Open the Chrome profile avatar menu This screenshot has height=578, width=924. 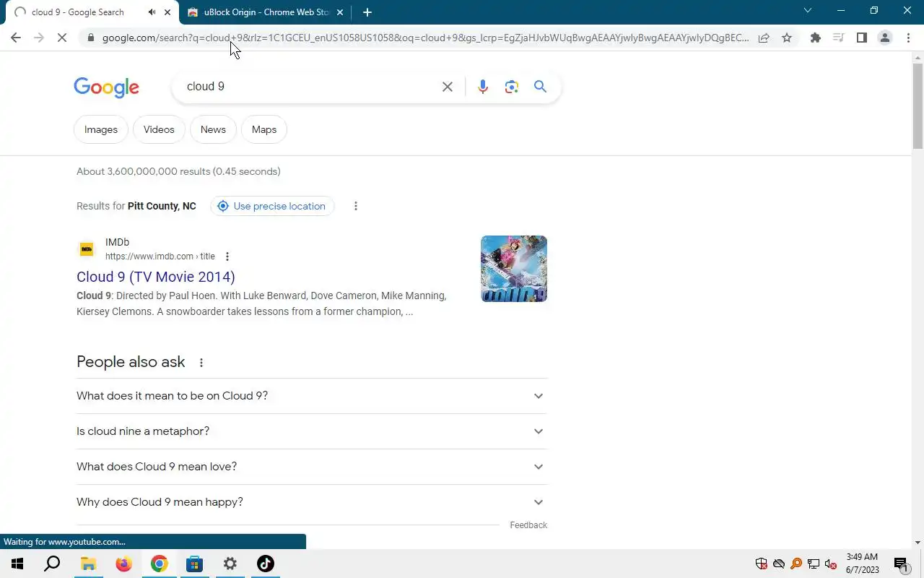tap(885, 38)
